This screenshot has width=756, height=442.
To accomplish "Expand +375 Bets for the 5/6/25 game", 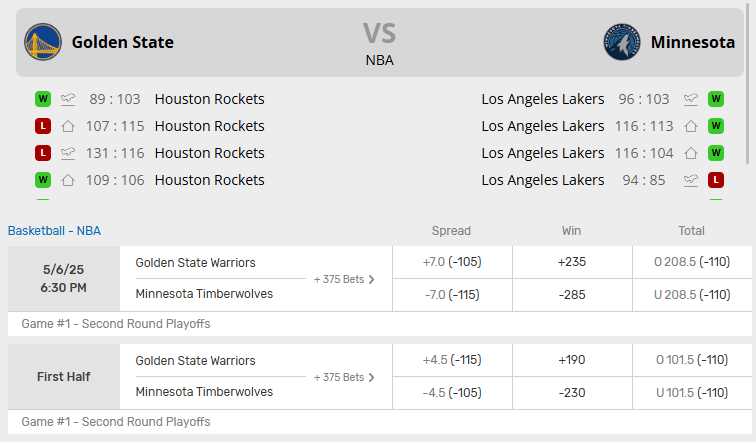I will [x=344, y=279].
